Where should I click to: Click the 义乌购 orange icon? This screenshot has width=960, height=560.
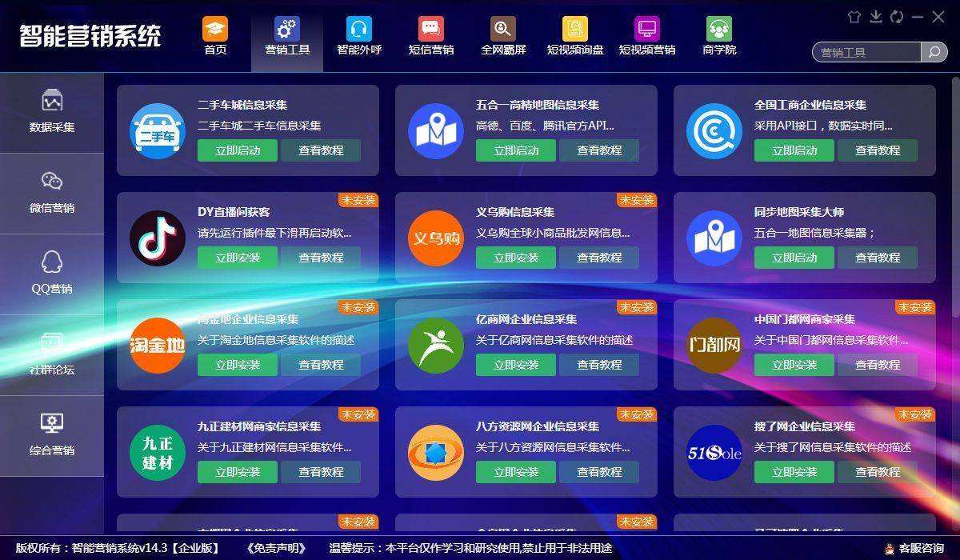click(436, 238)
